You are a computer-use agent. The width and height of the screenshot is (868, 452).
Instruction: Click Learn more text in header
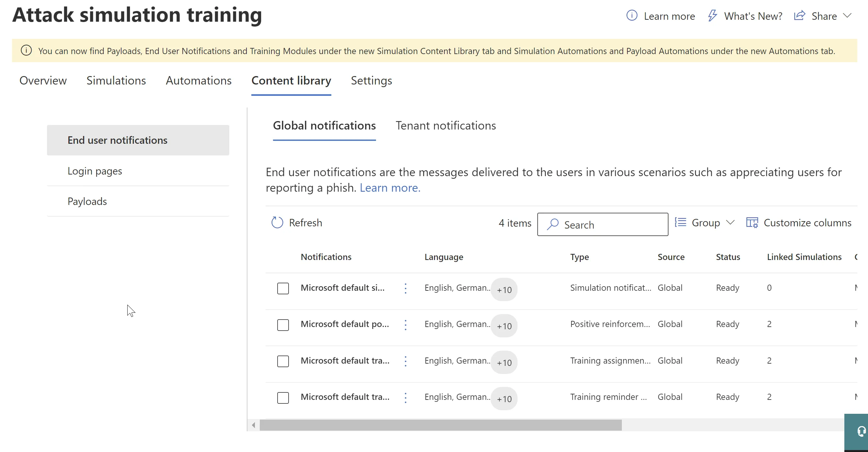pyautogui.click(x=669, y=16)
